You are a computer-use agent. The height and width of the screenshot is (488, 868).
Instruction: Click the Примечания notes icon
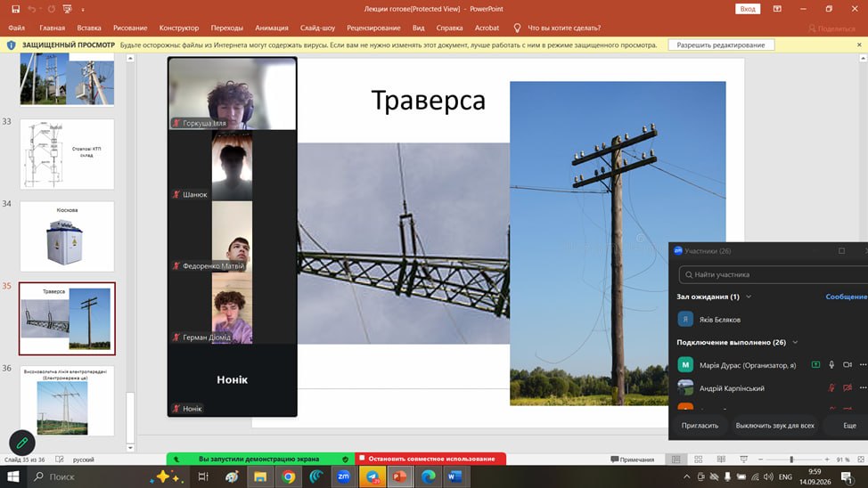(632, 460)
